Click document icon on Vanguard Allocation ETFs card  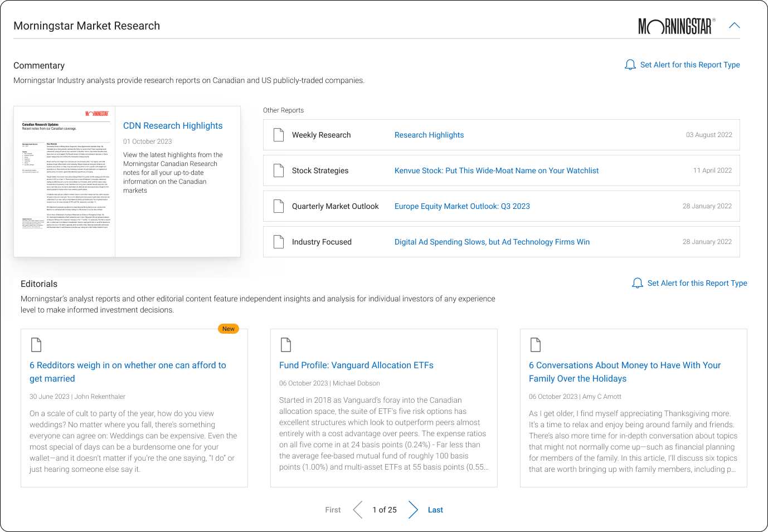[286, 345]
